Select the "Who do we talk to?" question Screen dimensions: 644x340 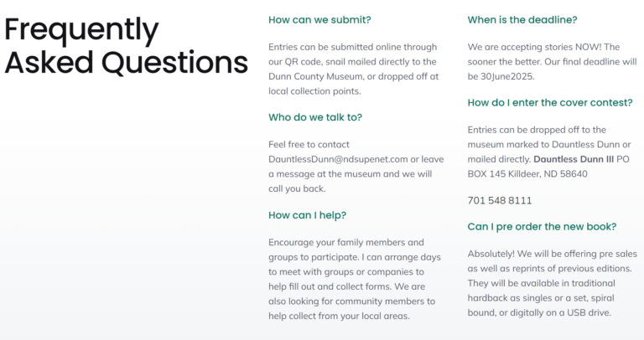[x=315, y=117]
